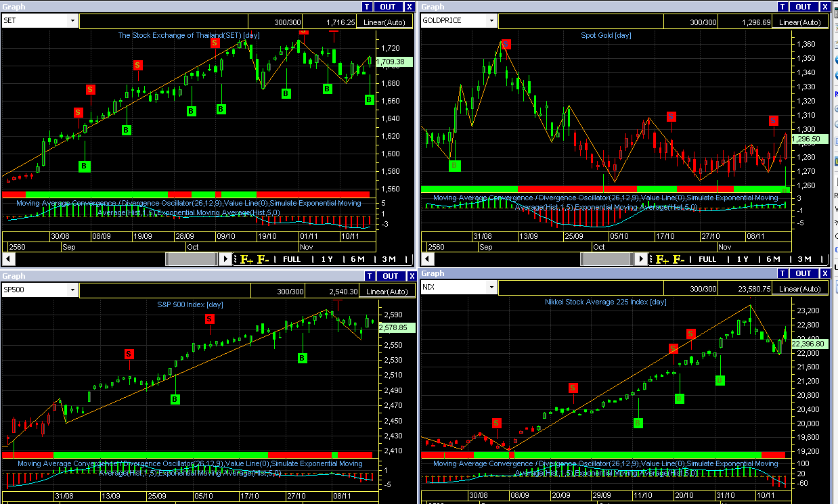
Task: Close the SET graph with its X button
Action: coord(409,7)
